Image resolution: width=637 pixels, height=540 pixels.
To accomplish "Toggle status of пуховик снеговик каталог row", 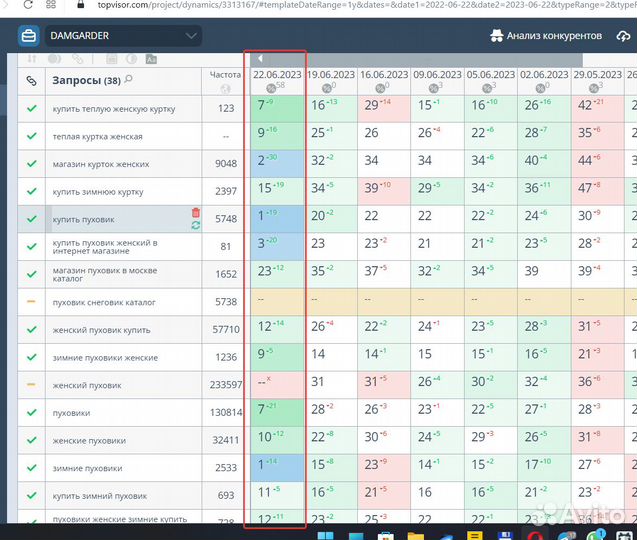I will pos(31,301).
